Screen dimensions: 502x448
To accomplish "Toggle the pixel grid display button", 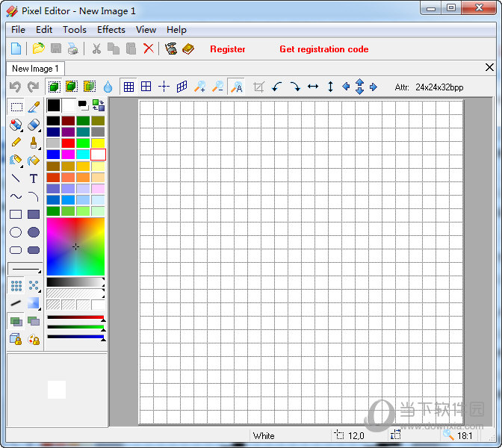I will click(x=128, y=87).
